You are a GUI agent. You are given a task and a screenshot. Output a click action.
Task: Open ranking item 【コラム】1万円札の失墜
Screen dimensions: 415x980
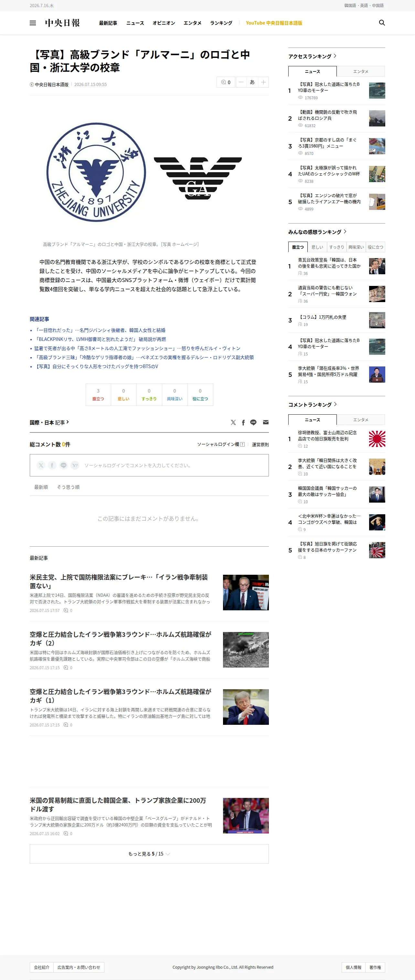coord(322,317)
